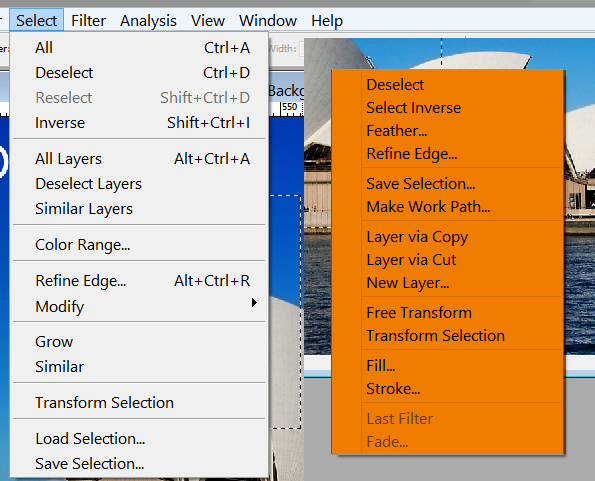Choose Save Selection... in the Select menu
Viewport: 595px width, 481px height.
point(139,464)
